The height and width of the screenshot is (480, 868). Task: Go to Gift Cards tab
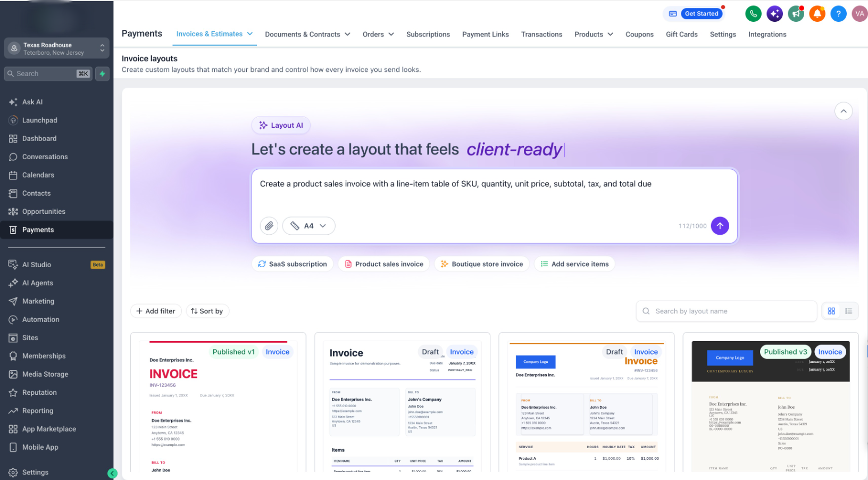pos(682,35)
